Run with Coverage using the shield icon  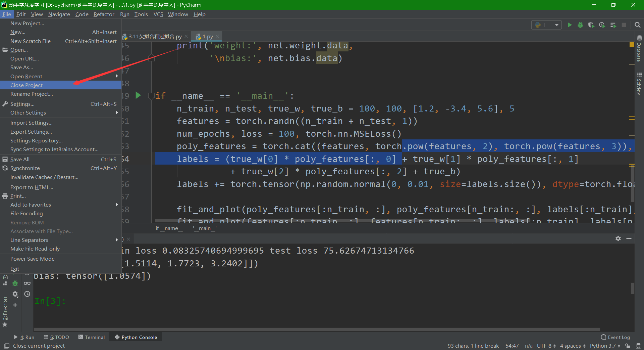point(591,25)
